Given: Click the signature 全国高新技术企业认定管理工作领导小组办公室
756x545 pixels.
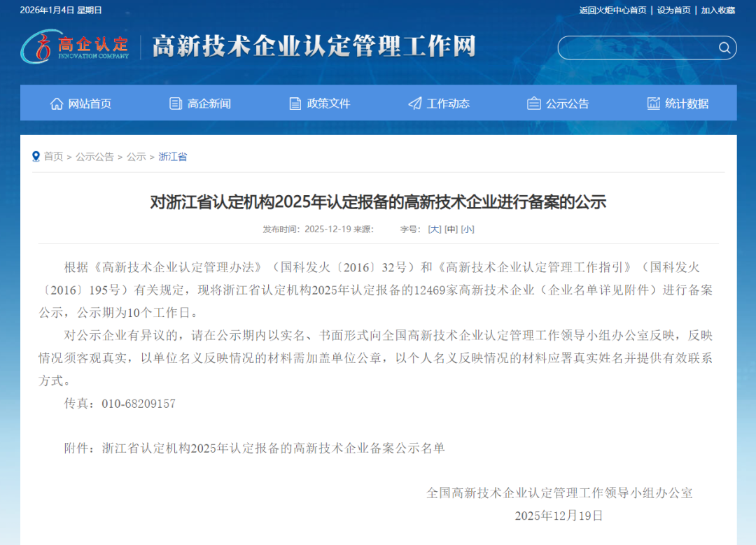Looking at the screenshot, I should (559, 493).
